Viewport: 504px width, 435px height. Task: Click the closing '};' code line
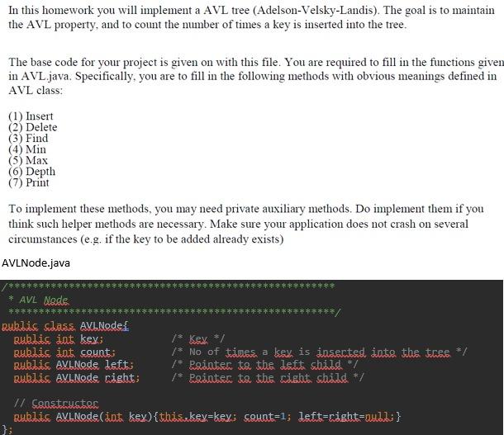click(7, 429)
